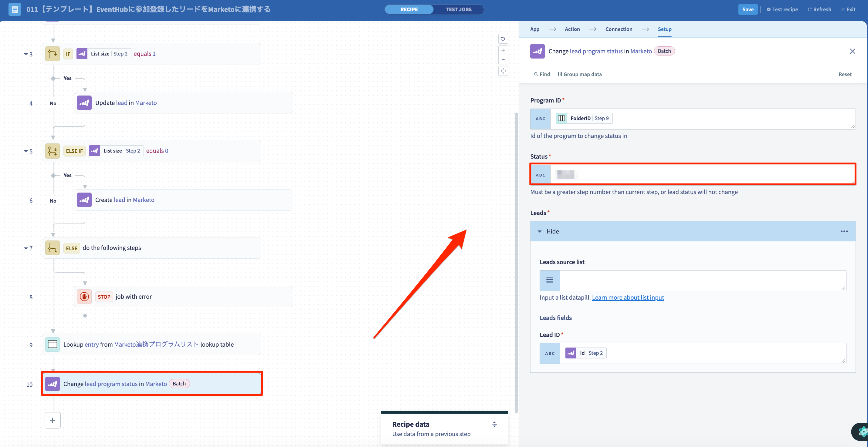Go to the Connection setup stage

click(619, 29)
